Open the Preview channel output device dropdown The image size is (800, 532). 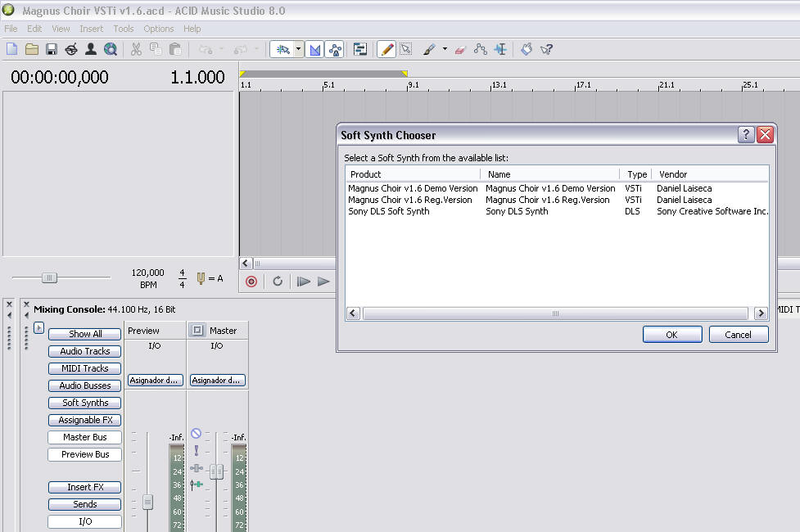click(155, 381)
